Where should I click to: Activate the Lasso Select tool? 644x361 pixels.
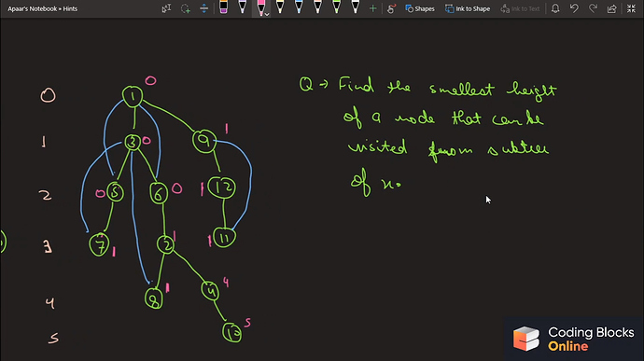(185, 8)
